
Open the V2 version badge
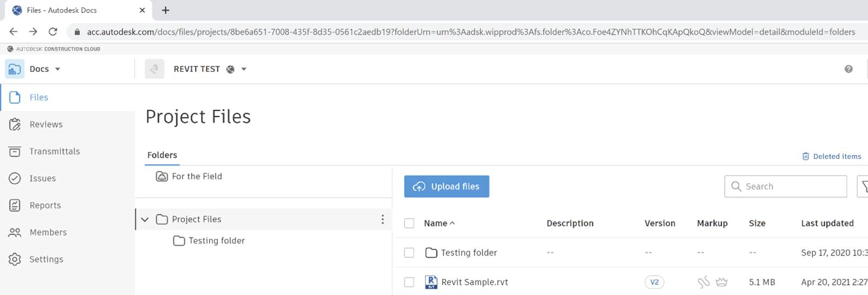654,282
